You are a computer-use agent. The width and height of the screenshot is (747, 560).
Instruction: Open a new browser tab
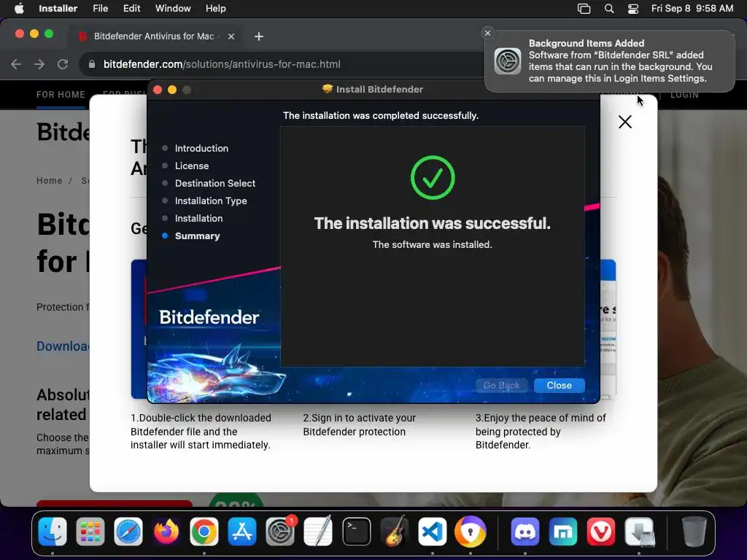tap(259, 36)
